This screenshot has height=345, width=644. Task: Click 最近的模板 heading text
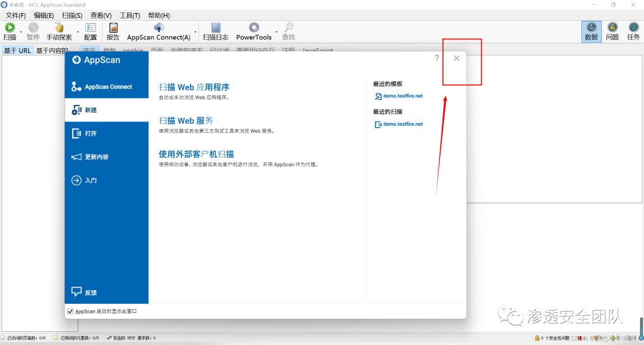point(388,83)
